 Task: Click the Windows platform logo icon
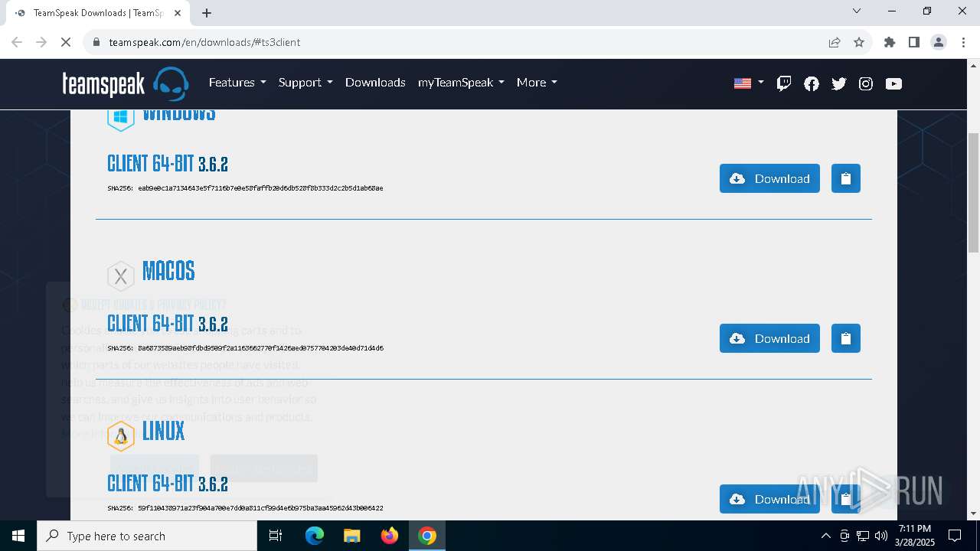(x=121, y=118)
